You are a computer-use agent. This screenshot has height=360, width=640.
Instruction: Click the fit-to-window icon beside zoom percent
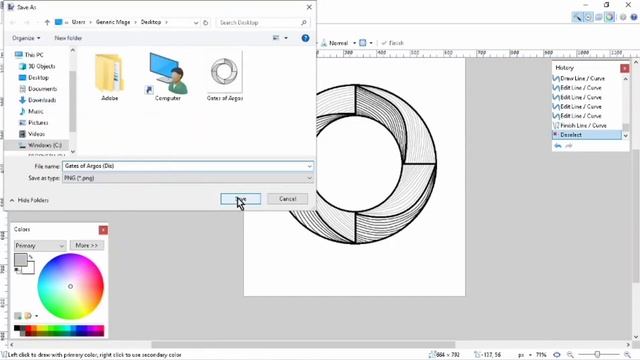tap(557, 355)
